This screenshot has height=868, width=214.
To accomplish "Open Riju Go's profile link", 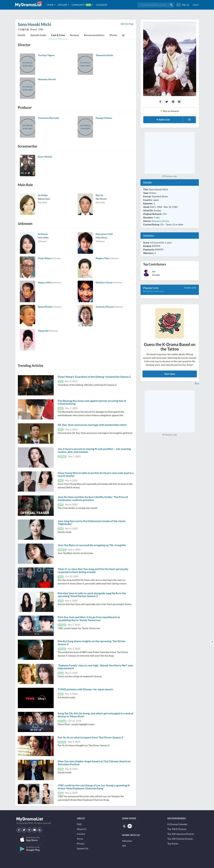I will pos(99,195).
